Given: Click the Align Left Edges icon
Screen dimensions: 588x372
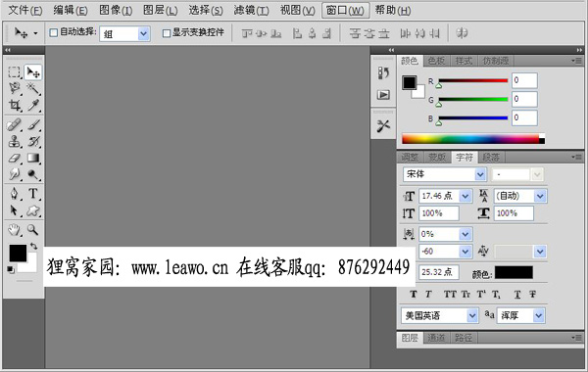Looking at the screenshot, I should click(x=297, y=33).
